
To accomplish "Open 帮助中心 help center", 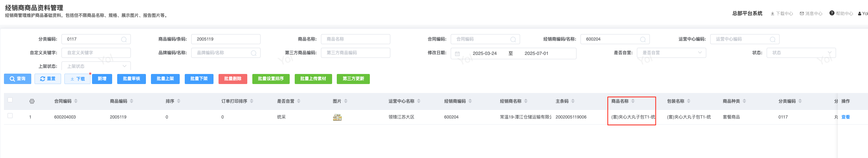I will point(841,14).
